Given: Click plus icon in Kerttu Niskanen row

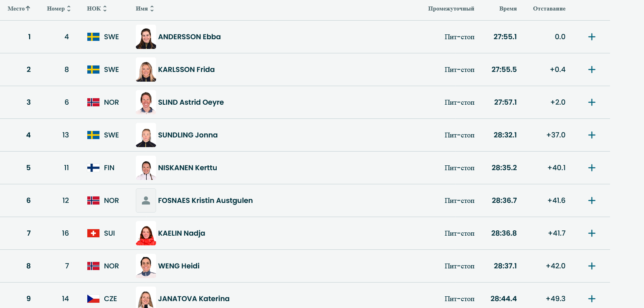Looking at the screenshot, I should point(591,168).
